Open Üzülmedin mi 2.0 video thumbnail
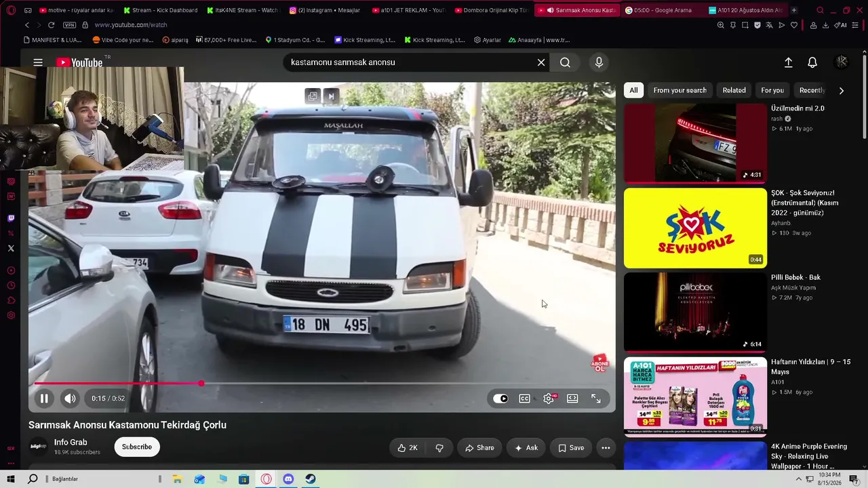Screen dimensions: 868x488 pyautogui.click(x=695, y=143)
